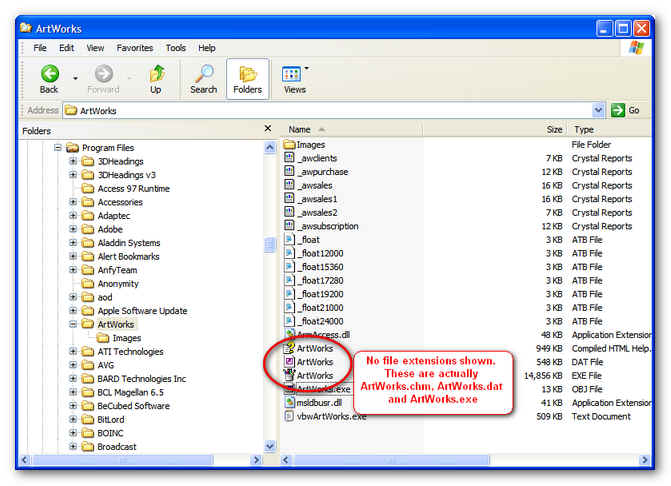The height and width of the screenshot is (486, 671).
Task: Select the _float15360 ATB file icon
Action: click(x=290, y=267)
